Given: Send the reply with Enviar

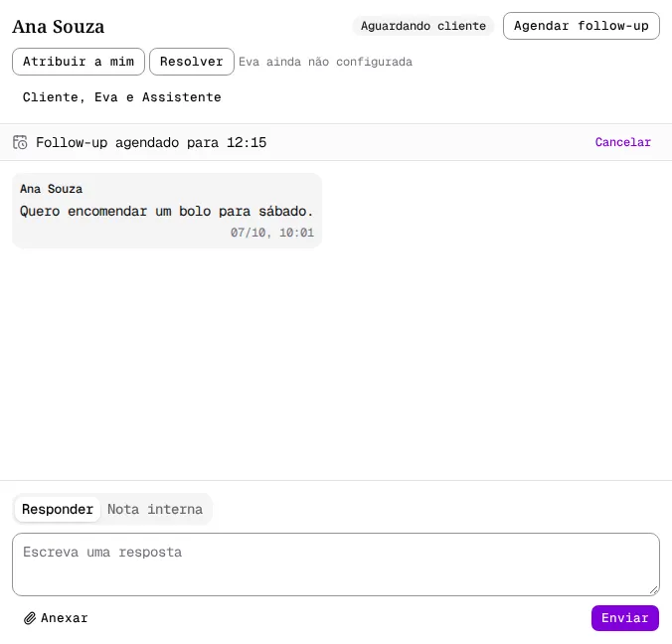Looking at the screenshot, I should pyautogui.click(x=625, y=618).
